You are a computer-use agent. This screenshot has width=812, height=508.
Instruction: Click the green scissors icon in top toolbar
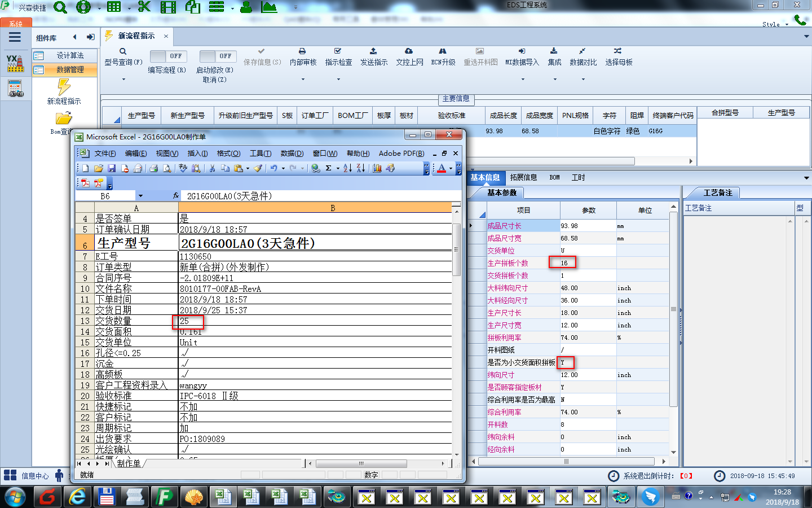[x=144, y=7]
